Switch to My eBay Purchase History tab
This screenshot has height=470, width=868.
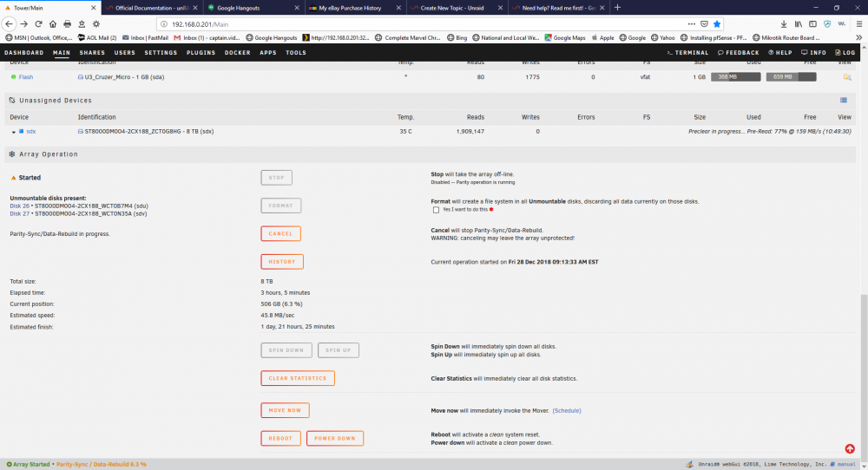[x=355, y=8]
